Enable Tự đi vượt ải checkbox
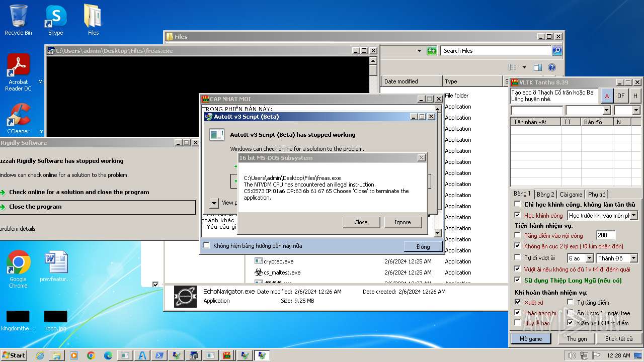Image resolution: width=644 pixels, height=362 pixels. 517,258
